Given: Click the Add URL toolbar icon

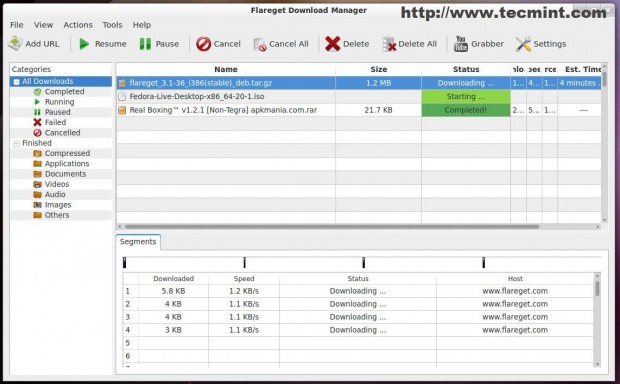Looking at the screenshot, I should pyautogui.click(x=15, y=44).
